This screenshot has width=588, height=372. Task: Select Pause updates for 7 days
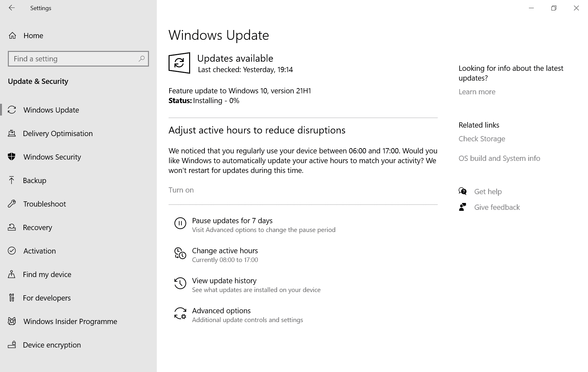click(232, 221)
